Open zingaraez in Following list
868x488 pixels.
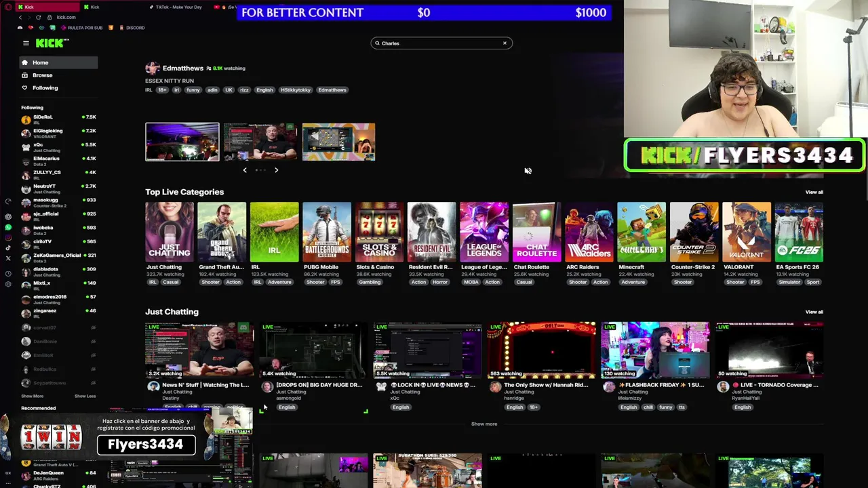tap(58, 313)
